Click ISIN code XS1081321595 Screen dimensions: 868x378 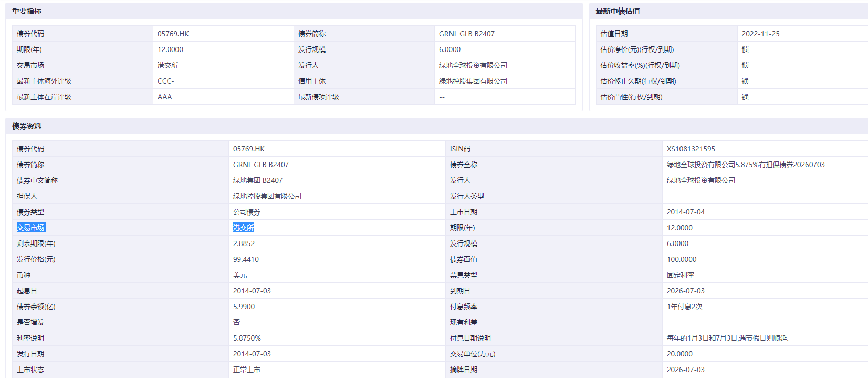[691, 149]
